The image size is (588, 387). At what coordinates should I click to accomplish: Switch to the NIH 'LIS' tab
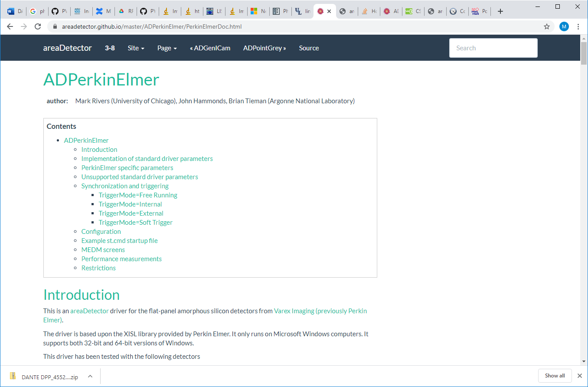tap(215, 12)
